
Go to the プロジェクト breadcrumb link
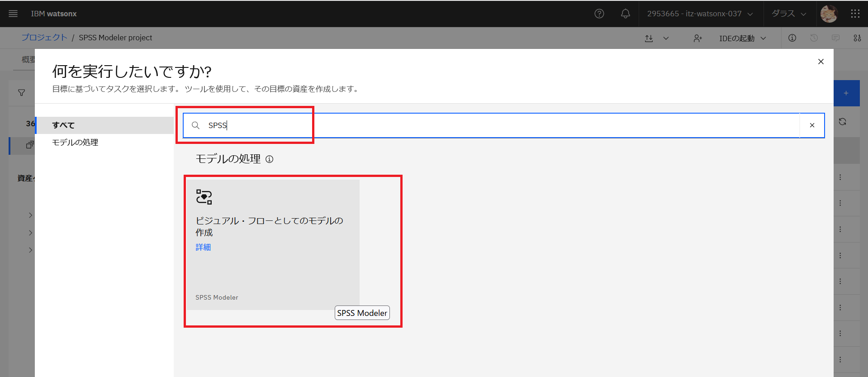(x=44, y=38)
